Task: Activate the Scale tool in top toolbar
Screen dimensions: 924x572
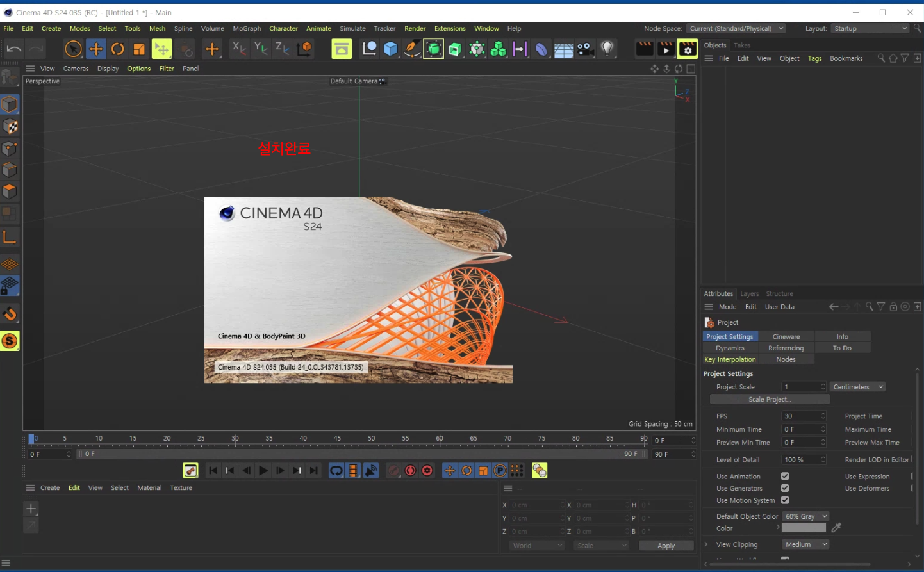Action: [139, 49]
